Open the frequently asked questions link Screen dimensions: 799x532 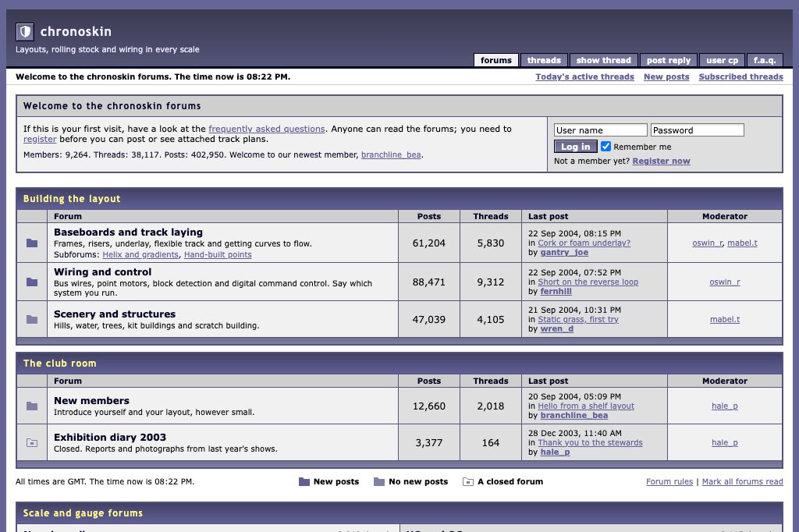(x=267, y=129)
